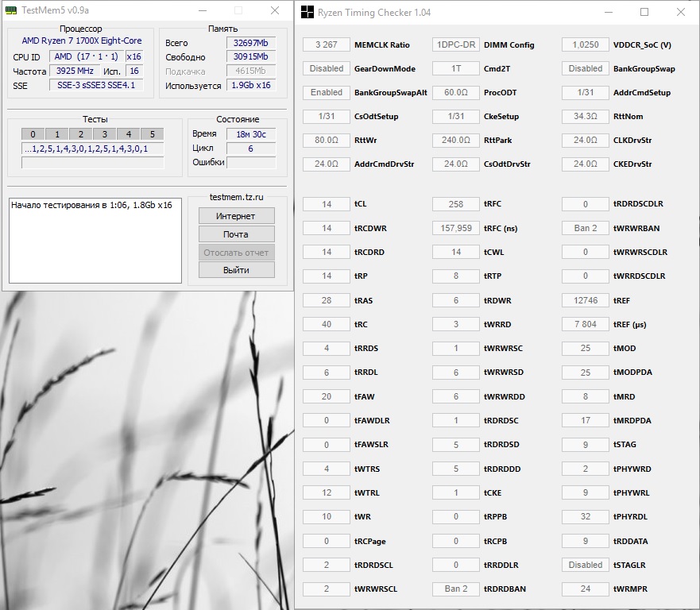Click the Cmd2T value 1T

(456, 69)
